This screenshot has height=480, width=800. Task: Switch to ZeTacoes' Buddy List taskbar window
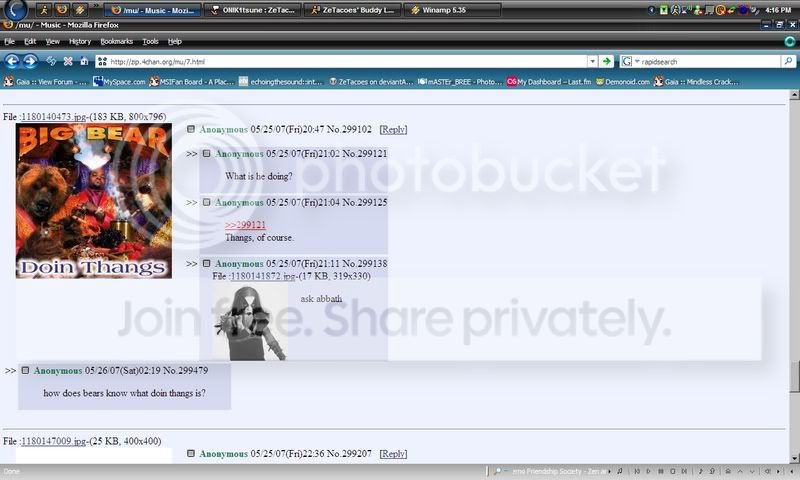(x=353, y=10)
